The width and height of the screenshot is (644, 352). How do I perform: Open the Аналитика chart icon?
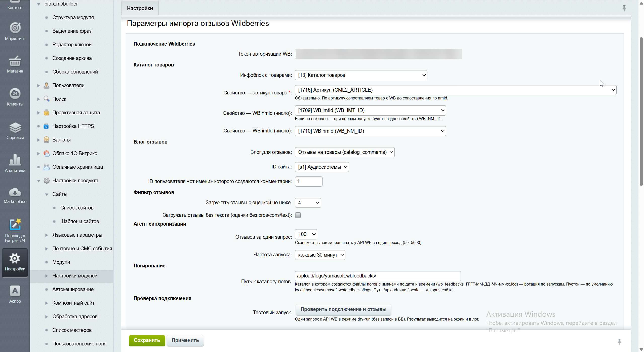click(15, 160)
